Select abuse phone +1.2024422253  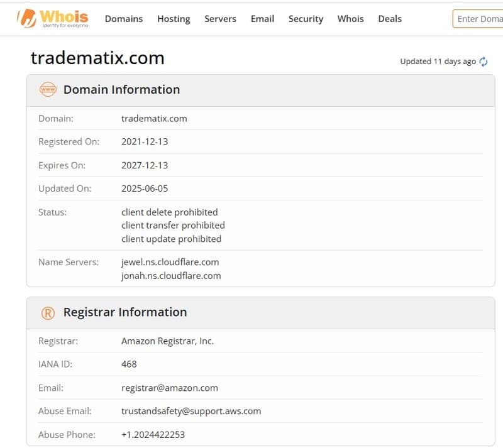pos(153,435)
